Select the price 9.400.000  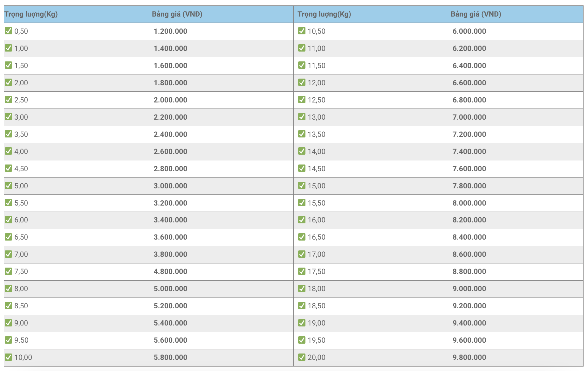pos(469,323)
